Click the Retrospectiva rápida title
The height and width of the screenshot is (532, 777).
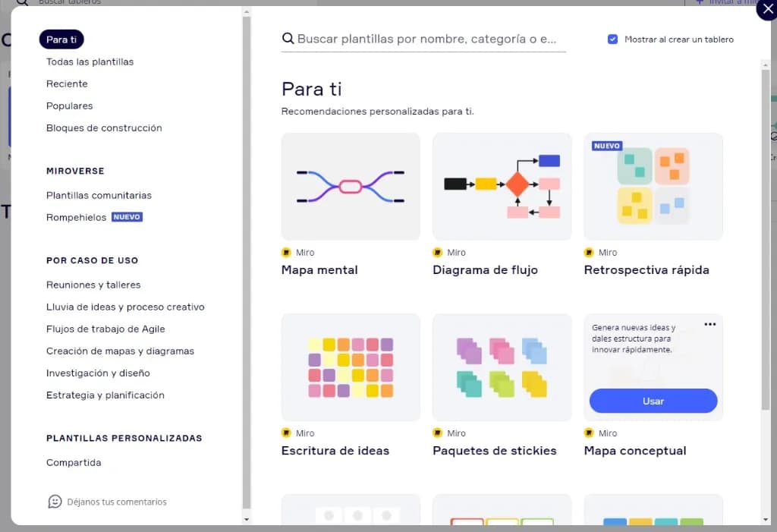646,270
